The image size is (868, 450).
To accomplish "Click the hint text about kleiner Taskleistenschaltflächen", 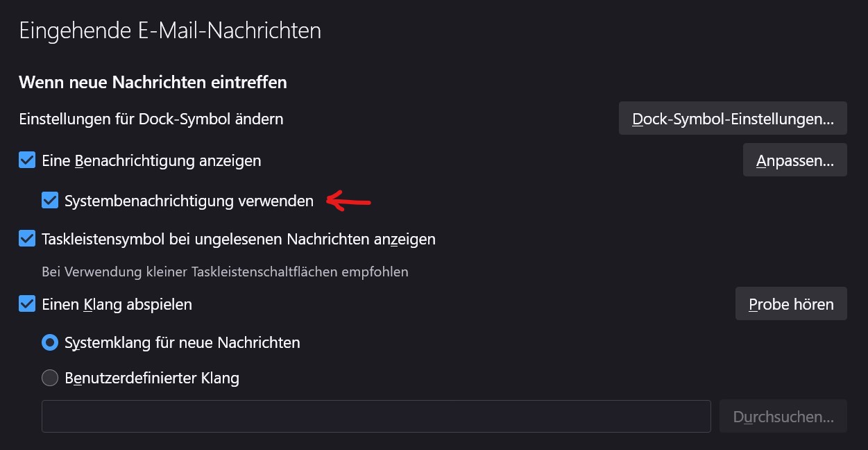I will 225,272.
